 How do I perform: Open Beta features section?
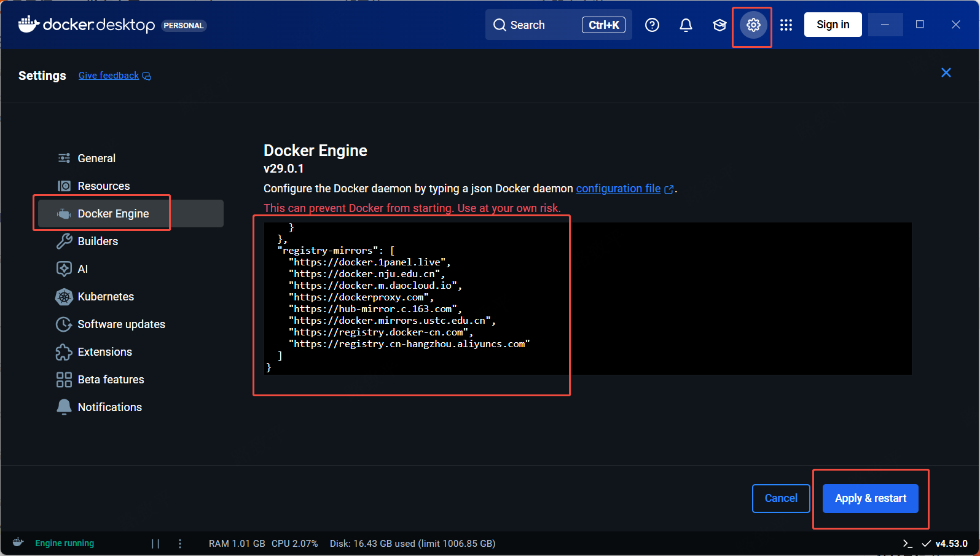[x=130, y=379]
